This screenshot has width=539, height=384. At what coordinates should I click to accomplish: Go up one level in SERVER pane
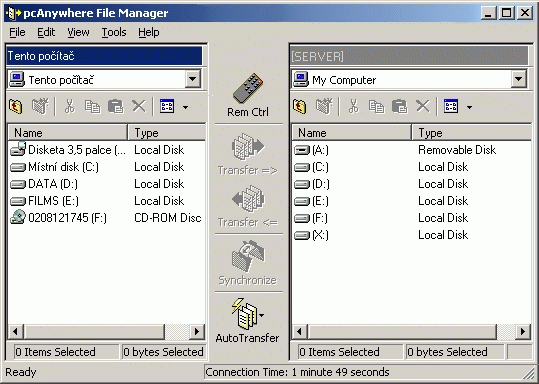[x=300, y=106]
